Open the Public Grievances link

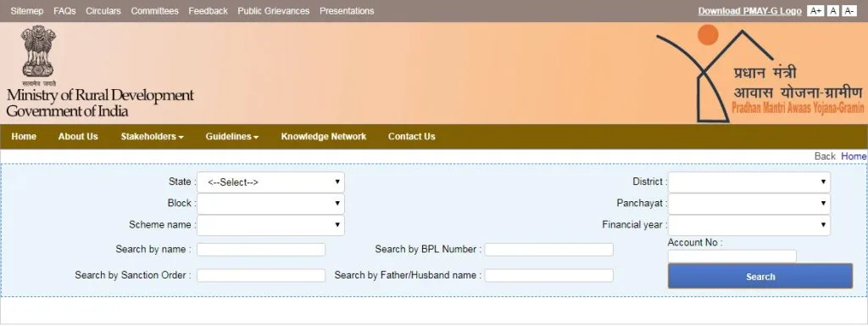(x=274, y=11)
